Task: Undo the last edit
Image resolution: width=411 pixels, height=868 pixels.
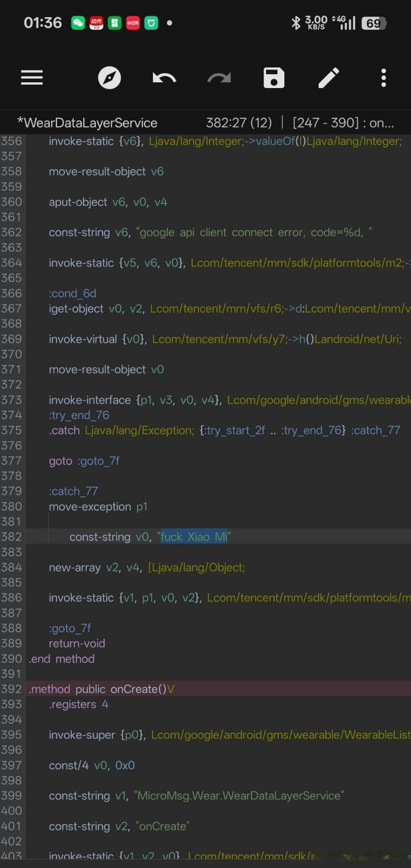Action: pos(164,78)
